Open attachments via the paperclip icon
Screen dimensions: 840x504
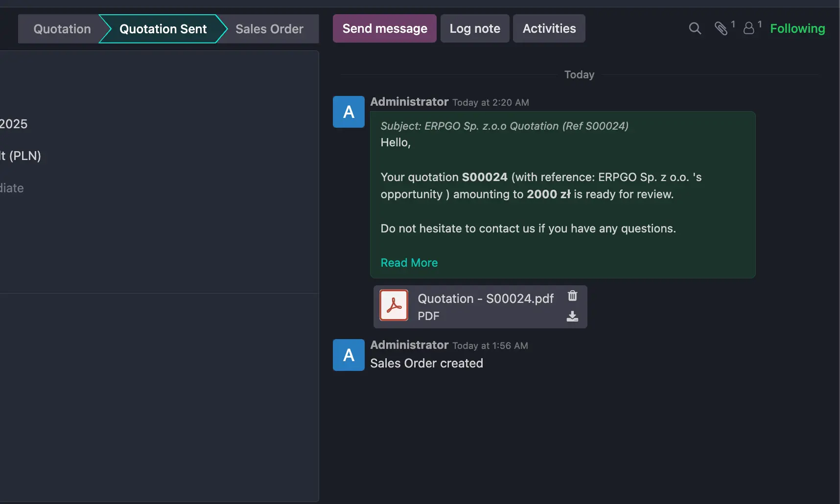721,28
